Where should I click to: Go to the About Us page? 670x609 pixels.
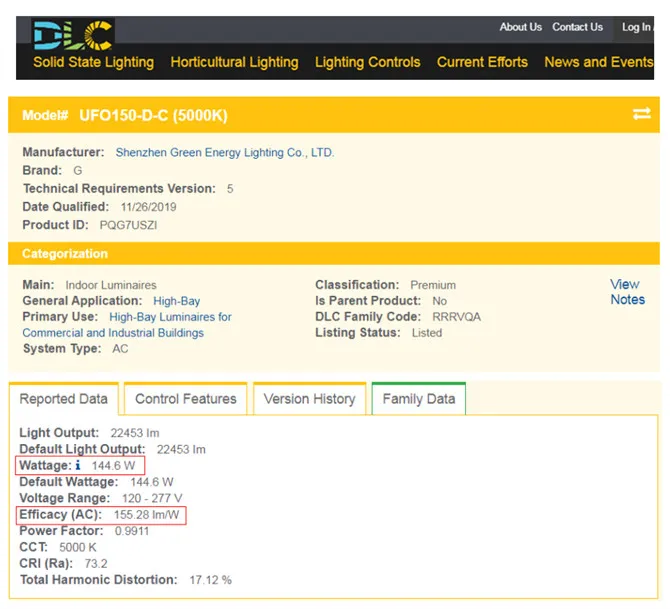tap(520, 27)
